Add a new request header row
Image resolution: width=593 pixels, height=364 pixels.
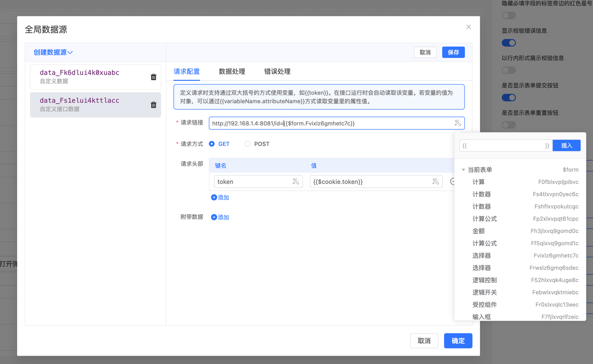click(220, 197)
